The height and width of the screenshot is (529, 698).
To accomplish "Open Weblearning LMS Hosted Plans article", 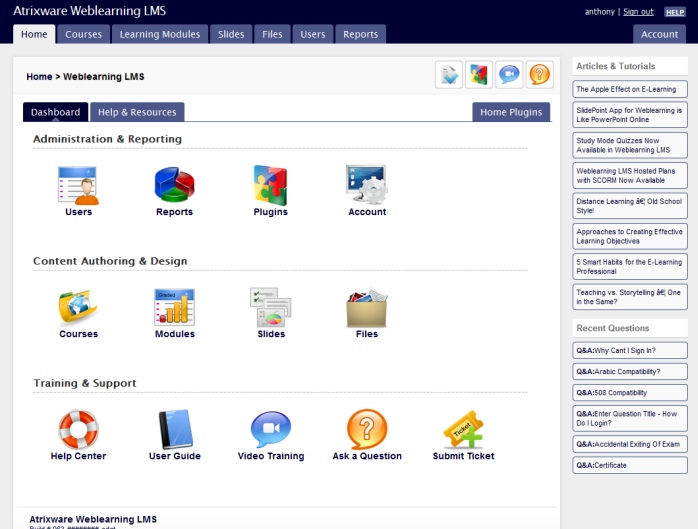I will tap(630, 175).
